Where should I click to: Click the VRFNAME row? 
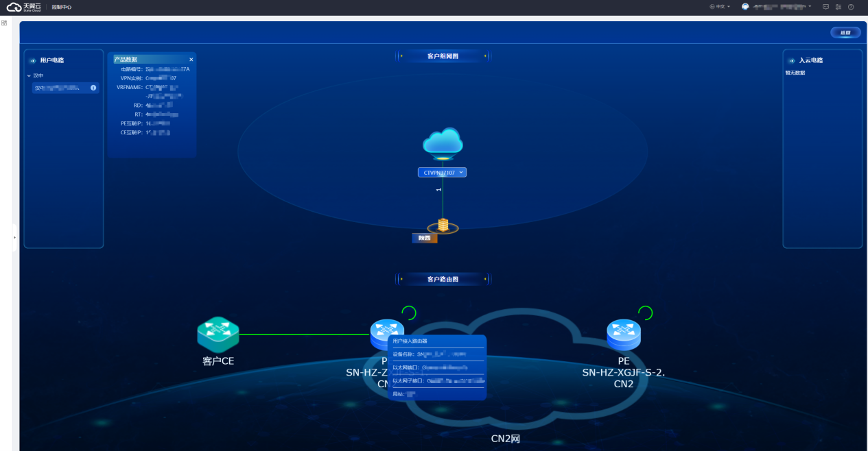[147, 87]
